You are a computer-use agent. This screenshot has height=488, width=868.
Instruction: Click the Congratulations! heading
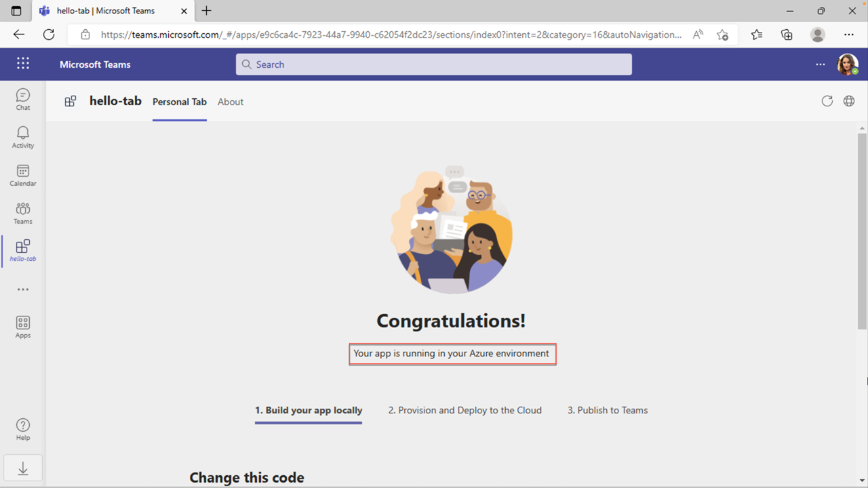click(x=451, y=321)
